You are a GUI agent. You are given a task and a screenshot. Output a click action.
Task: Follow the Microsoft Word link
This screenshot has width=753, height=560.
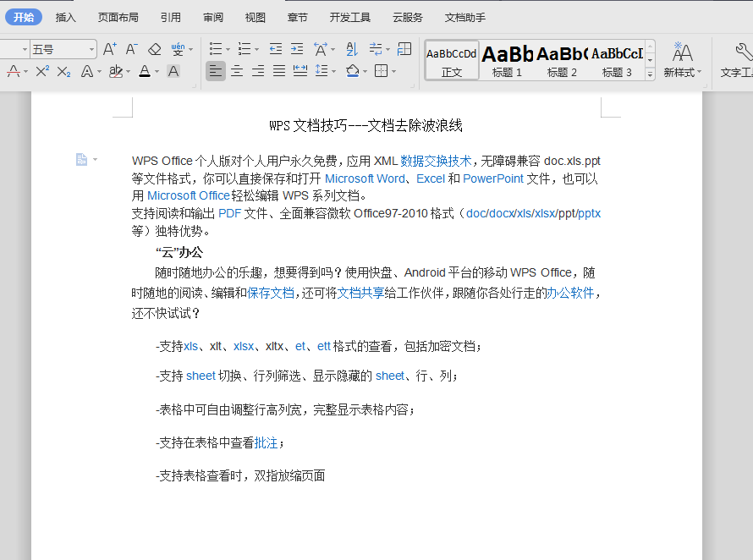pos(365,178)
